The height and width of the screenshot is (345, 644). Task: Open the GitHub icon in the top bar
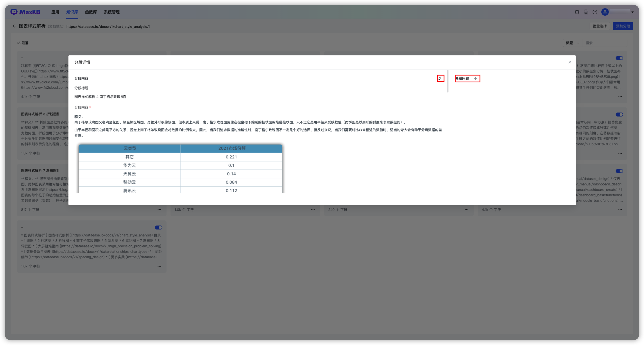(577, 12)
